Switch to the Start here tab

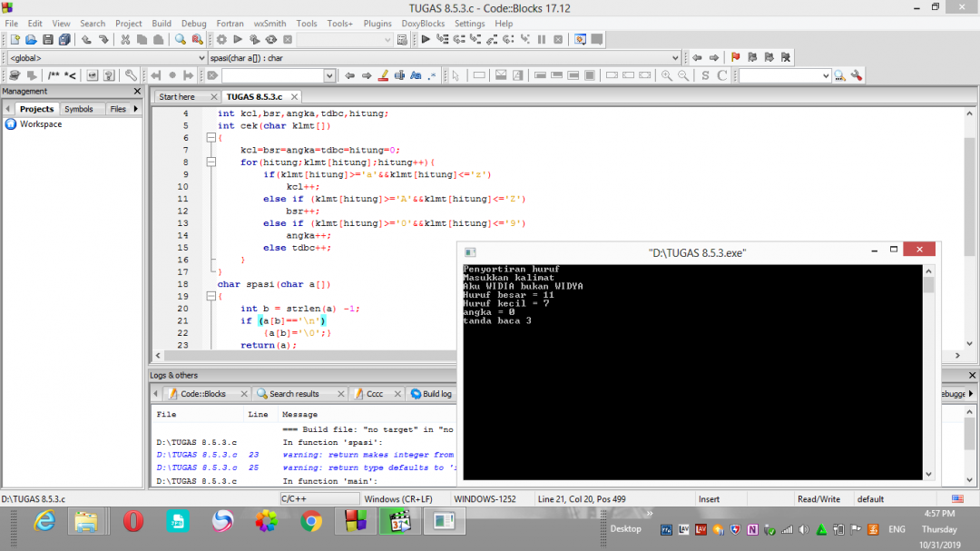[177, 97]
